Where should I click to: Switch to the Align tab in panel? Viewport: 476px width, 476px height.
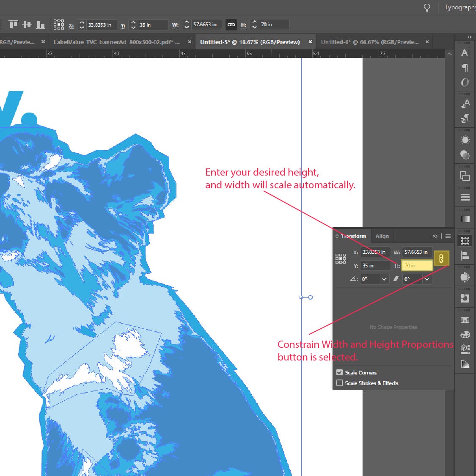(x=382, y=236)
